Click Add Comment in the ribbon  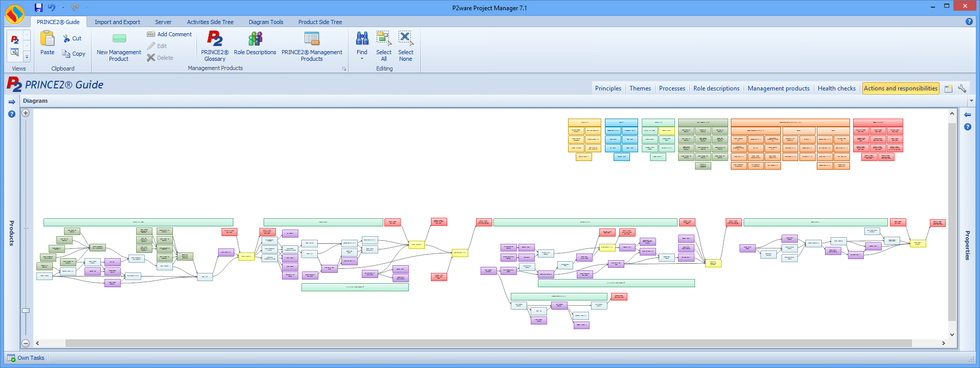(169, 34)
